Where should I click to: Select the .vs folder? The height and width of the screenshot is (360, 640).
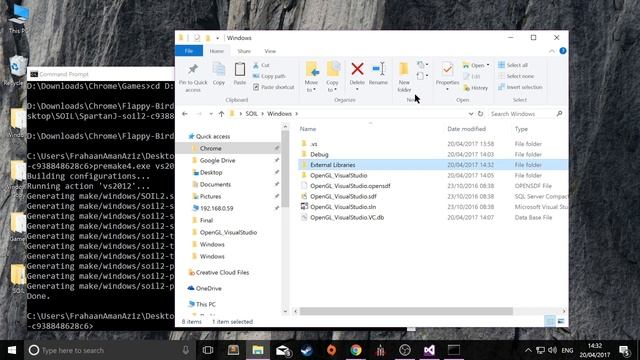(313, 144)
